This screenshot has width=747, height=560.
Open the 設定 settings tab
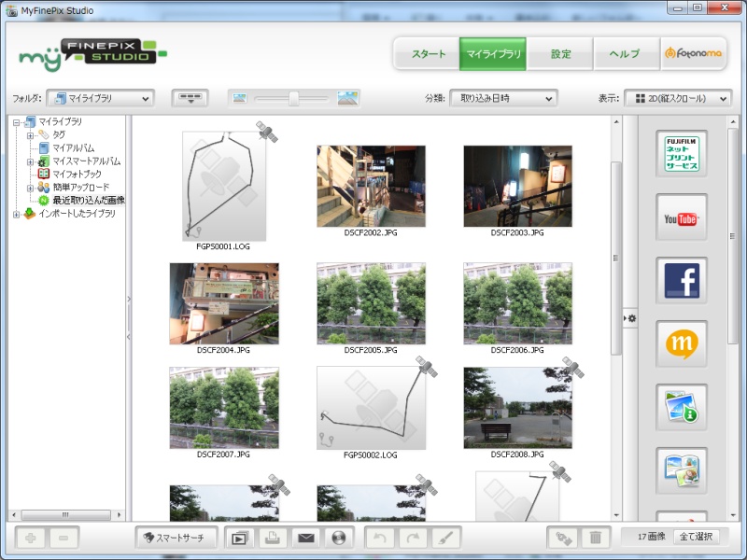coord(560,53)
